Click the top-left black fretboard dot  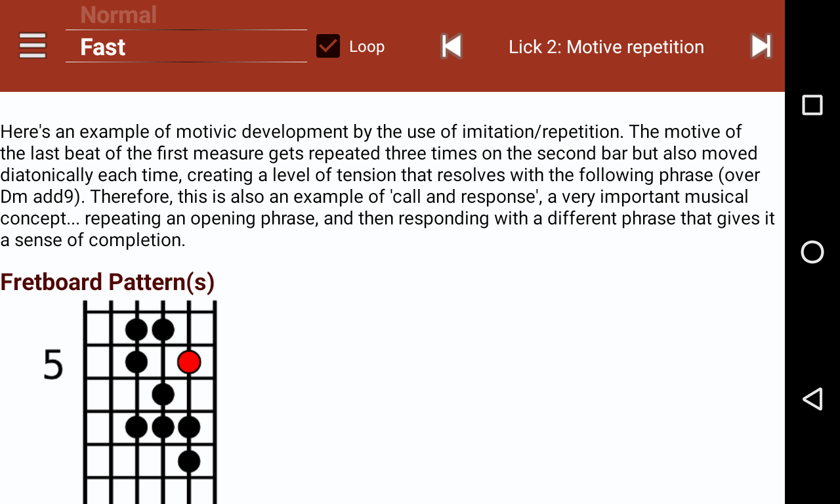point(136,329)
